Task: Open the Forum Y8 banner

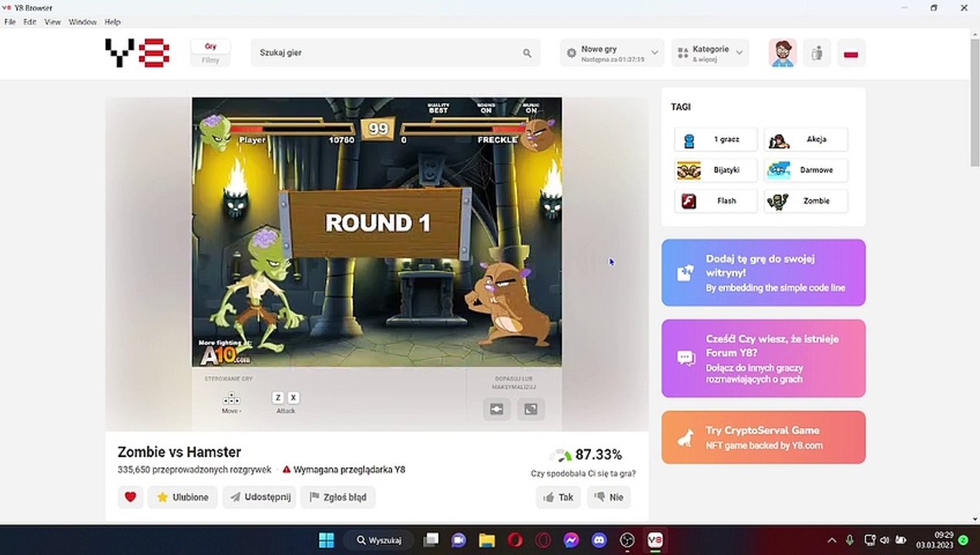Action: tap(764, 358)
